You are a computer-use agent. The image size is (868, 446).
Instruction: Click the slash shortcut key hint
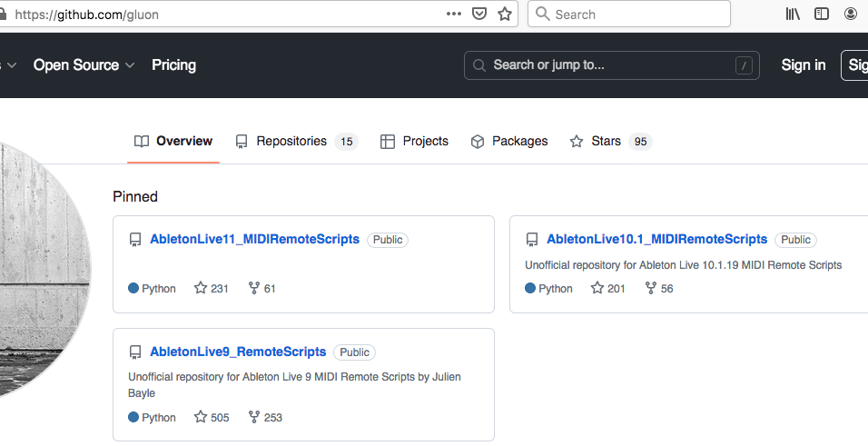(744, 65)
